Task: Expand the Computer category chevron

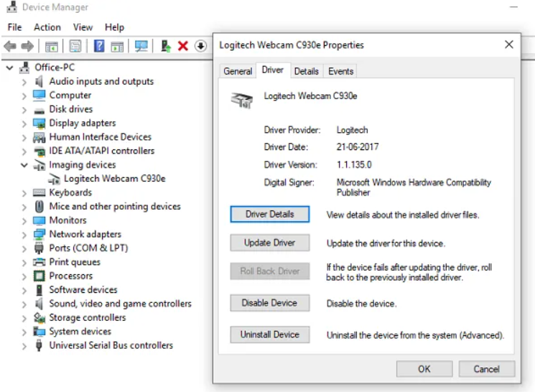Action: tap(24, 96)
